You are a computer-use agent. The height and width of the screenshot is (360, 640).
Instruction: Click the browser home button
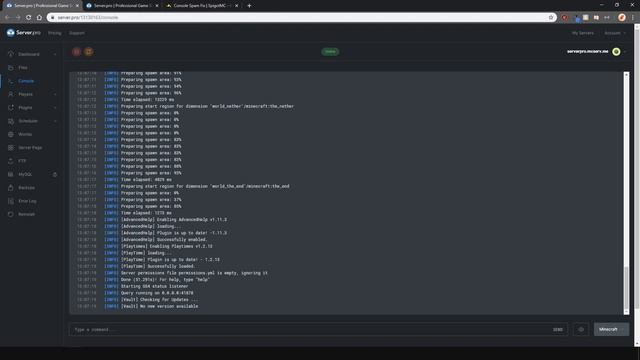(x=39, y=18)
